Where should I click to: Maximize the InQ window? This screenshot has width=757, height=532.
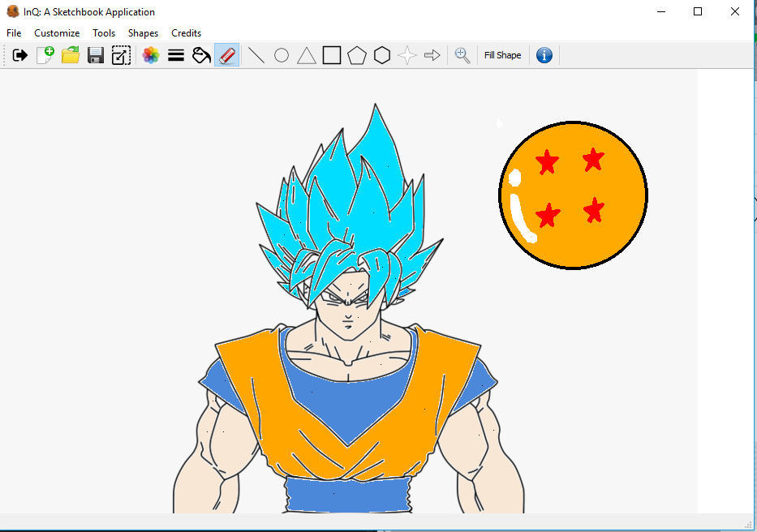click(698, 11)
